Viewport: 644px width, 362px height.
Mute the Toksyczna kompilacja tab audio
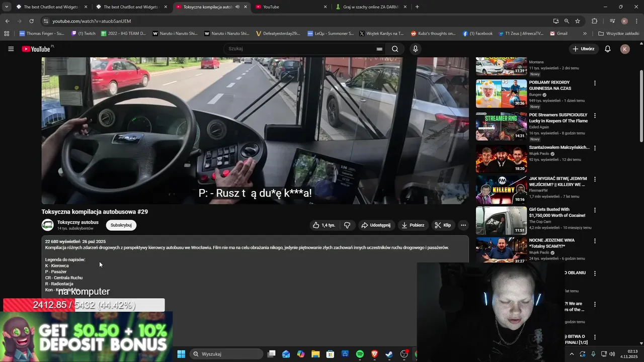(237, 7)
